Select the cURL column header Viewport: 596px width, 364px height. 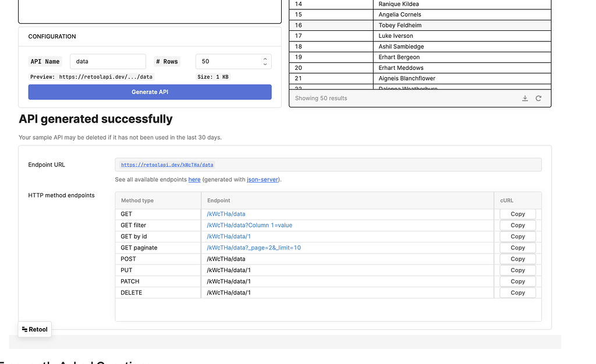(517, 201)
